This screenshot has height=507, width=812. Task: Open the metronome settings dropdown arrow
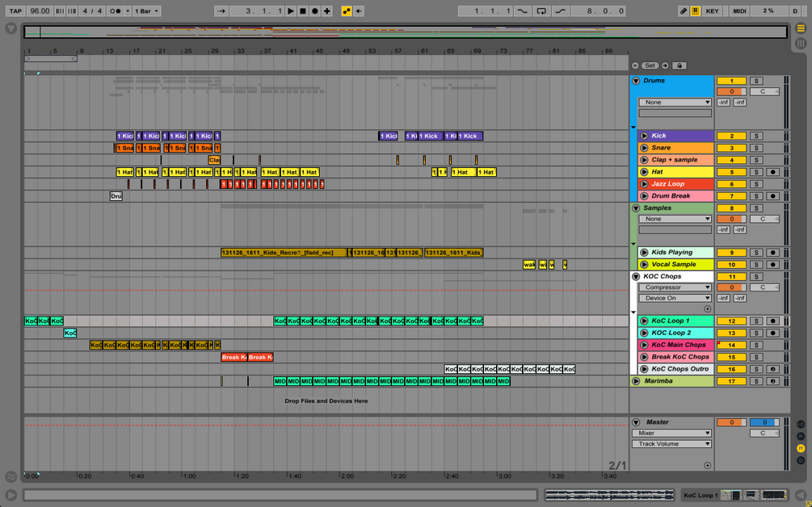coord(128,10)
